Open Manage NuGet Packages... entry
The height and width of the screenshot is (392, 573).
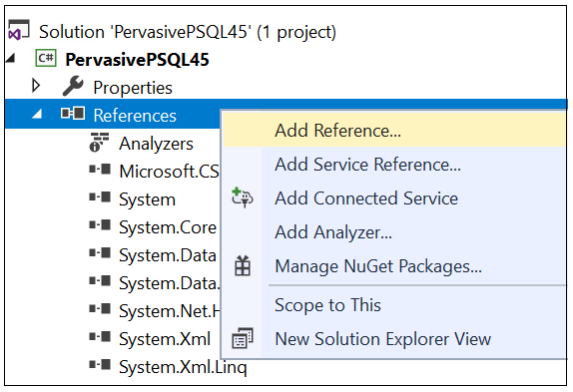tap(395, 265)
